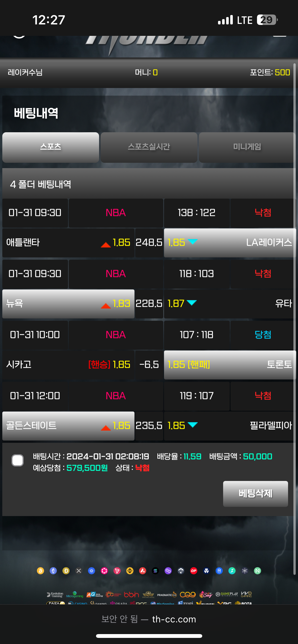
Task: Click the red up arrow beside 뉴욕
Action: (x=106, y=305)
